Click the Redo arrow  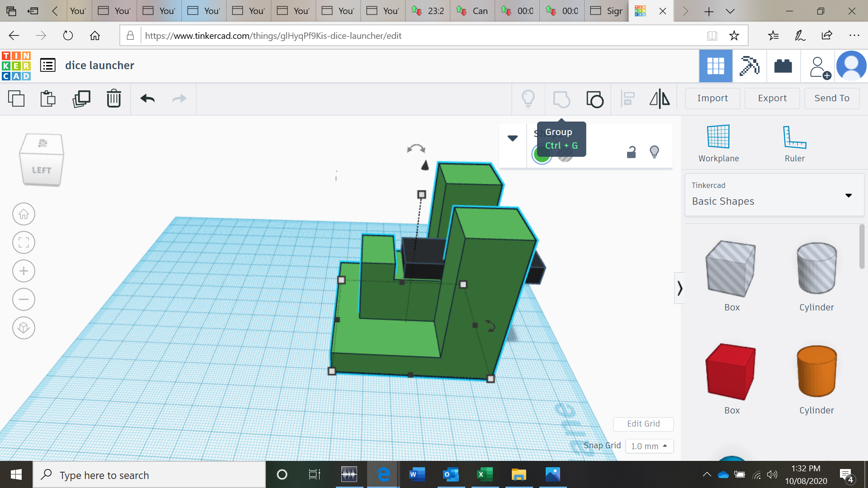point(179,99)
